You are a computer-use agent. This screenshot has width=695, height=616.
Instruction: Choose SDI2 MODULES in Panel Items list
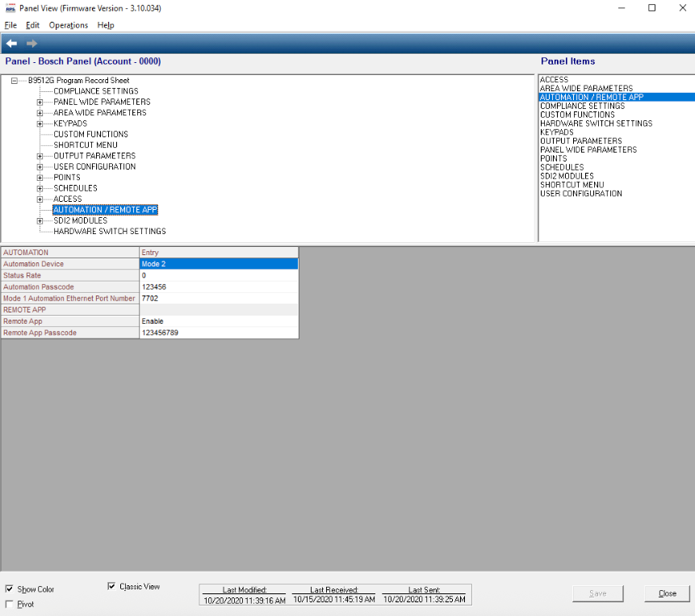tap(567, 176)
